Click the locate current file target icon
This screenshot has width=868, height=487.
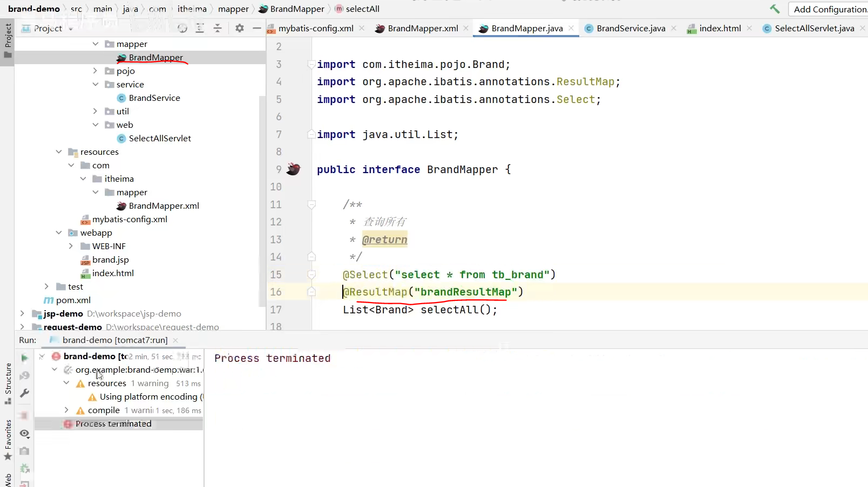182,28
